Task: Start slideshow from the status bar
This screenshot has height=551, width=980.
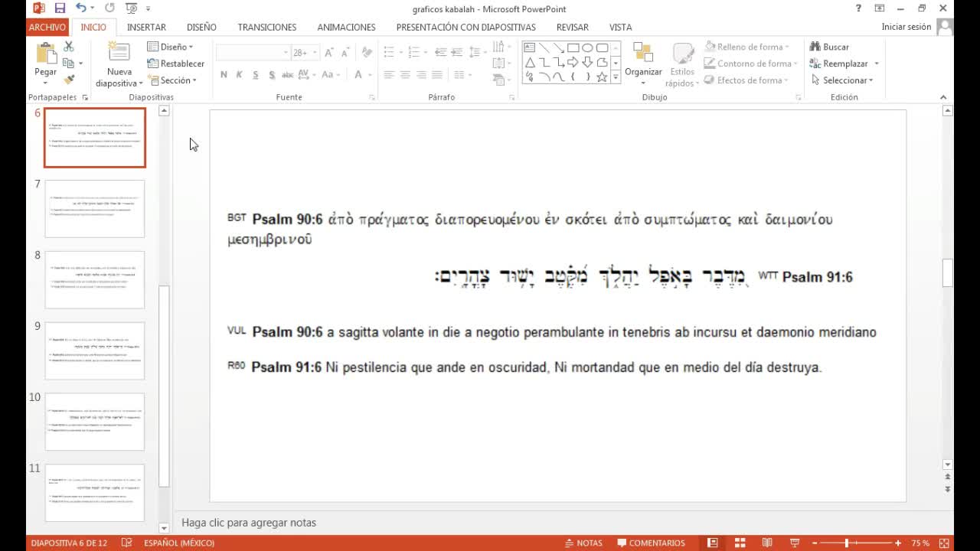Action: [795, 543]
